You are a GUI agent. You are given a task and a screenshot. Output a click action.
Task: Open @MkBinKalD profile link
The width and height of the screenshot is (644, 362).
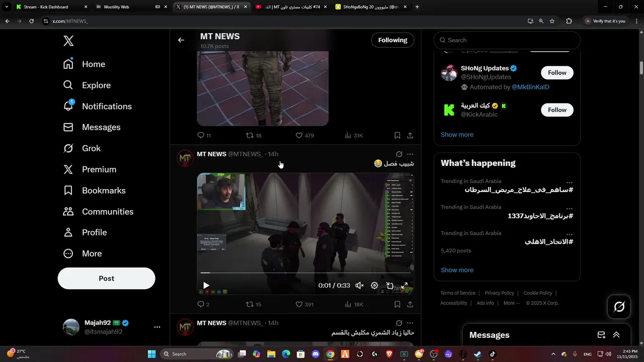530,87
